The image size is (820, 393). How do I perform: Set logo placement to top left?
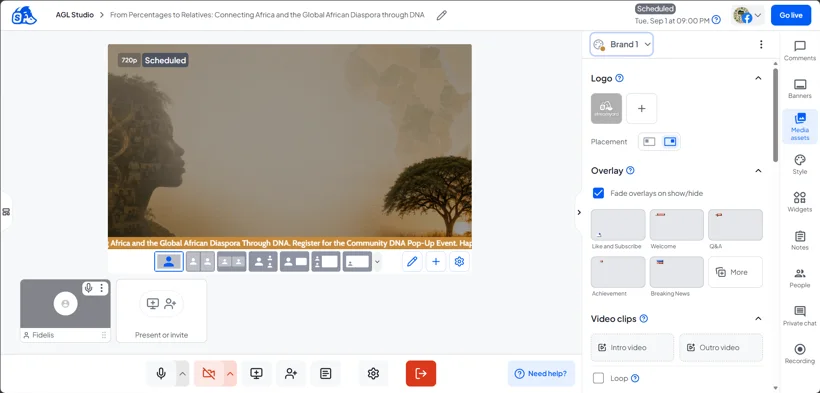[x=649, y=142]
